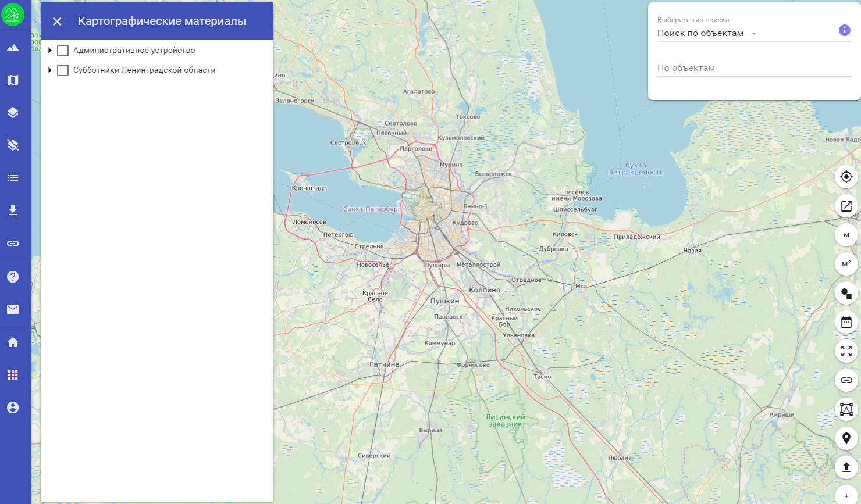This screenshot has height=504, width=861.
Task: Click the layers-off icon in sidebar
Action: (x=13, y=145)
